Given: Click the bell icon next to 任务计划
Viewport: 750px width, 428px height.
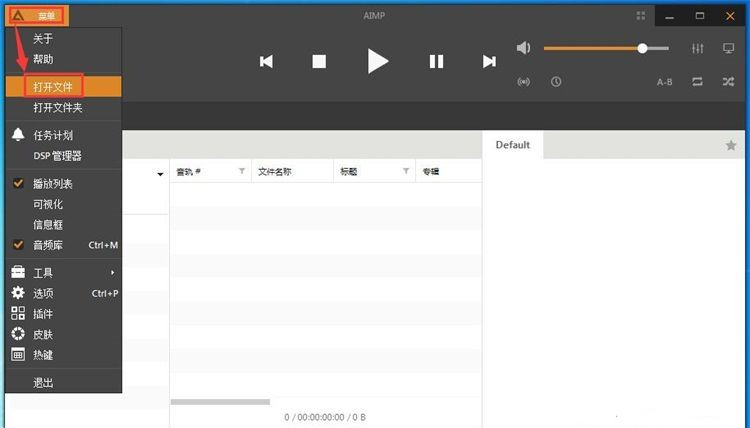Looking at the screenshot, I should point(18,135).
